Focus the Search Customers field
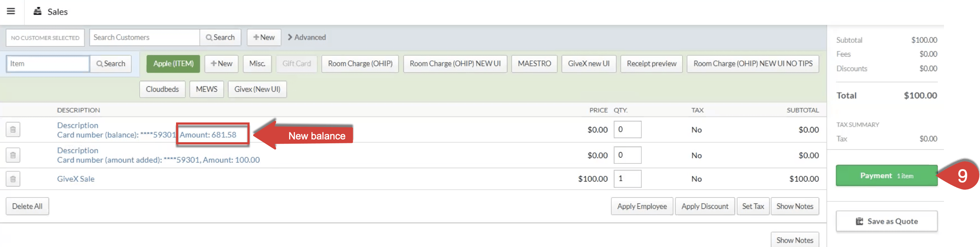 point(145,38)
